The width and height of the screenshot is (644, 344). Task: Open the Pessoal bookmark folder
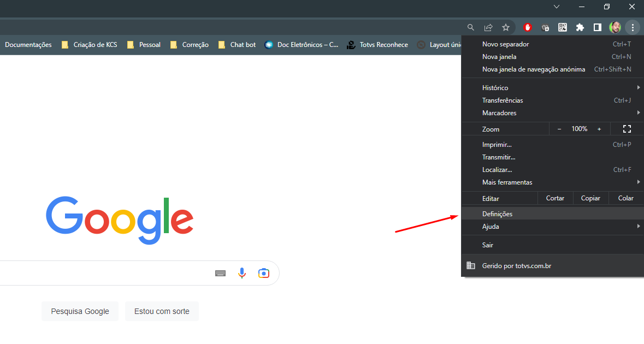(x=144, y=45)
